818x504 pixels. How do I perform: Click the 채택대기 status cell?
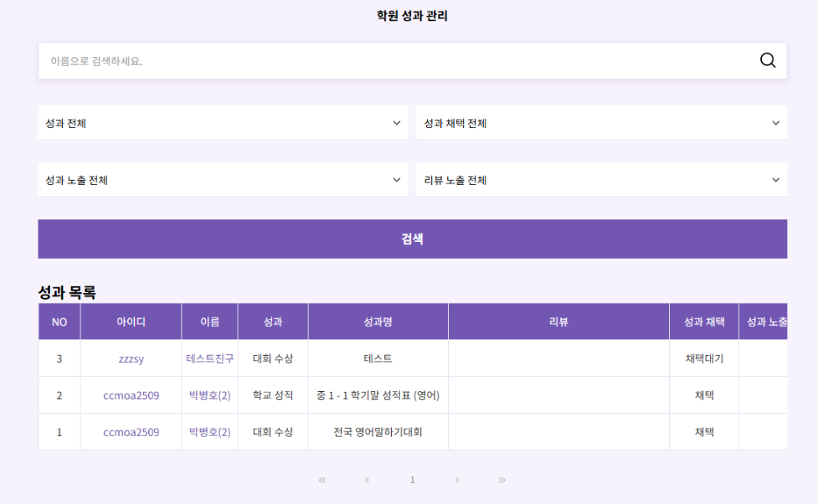pos(704,358)
